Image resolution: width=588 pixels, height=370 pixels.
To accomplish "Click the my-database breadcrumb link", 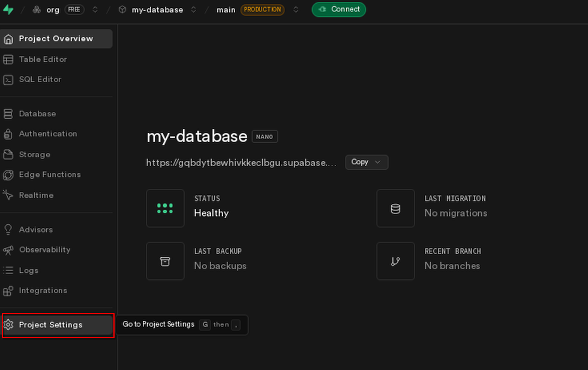I will point(157,10).
